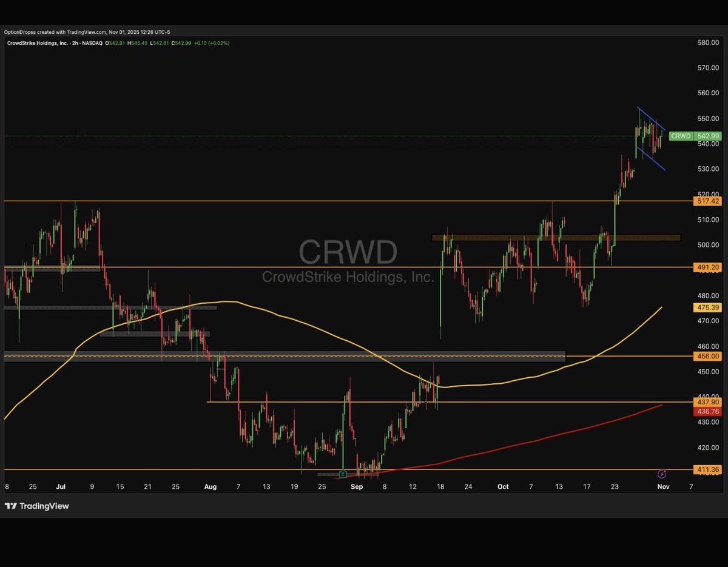The width and height of the screenshot is (728, 567).
Task: Click the Jul label on time axis
Action: [61, 486]
